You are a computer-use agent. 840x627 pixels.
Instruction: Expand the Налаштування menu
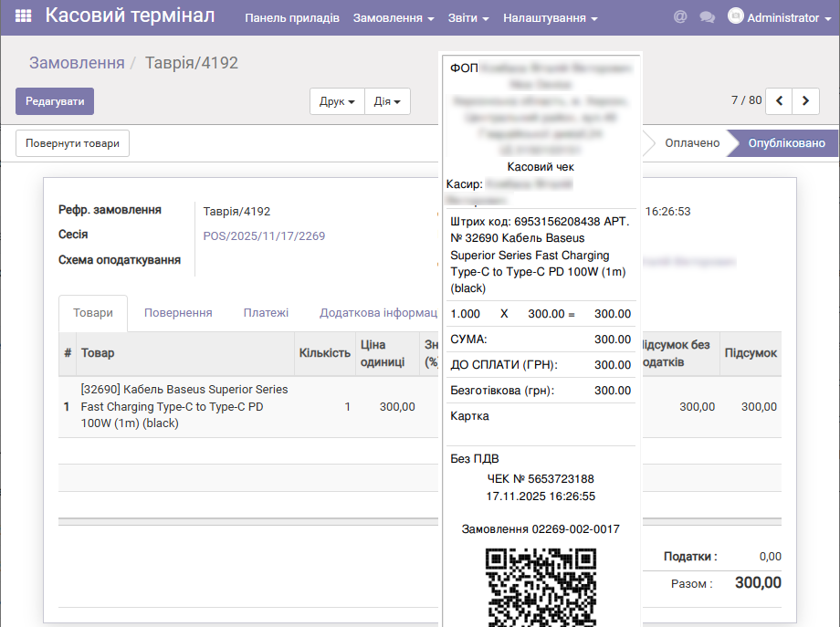point(551,18)
